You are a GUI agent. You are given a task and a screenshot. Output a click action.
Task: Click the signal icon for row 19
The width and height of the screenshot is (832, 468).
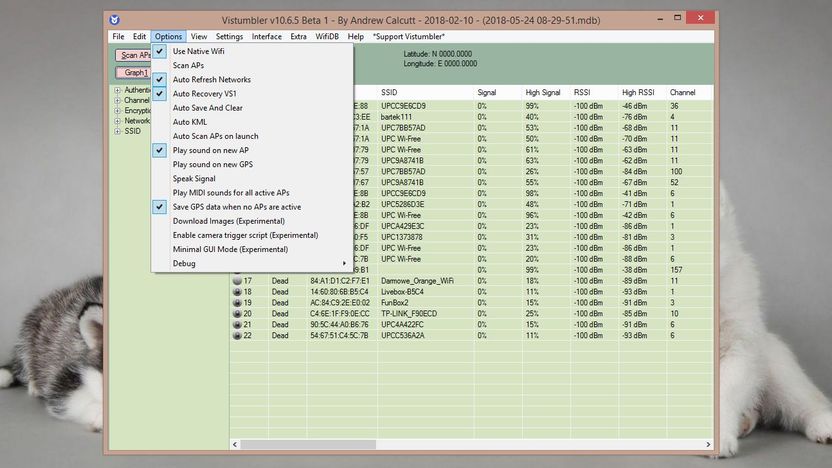[237, 303]
